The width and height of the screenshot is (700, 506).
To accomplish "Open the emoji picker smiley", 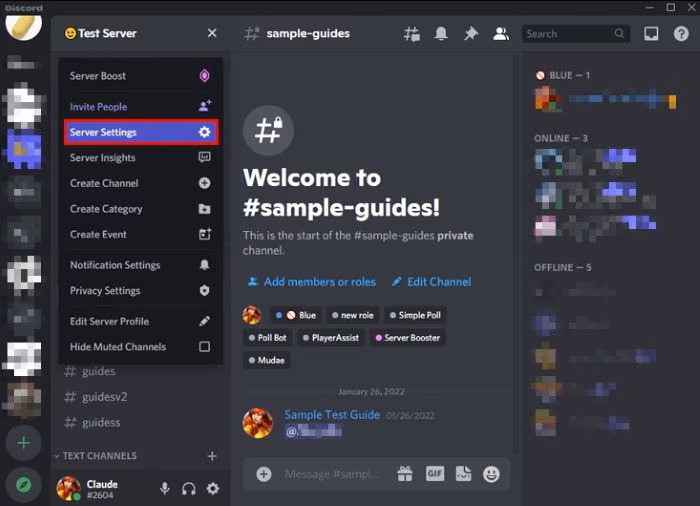I will point(491,474).
